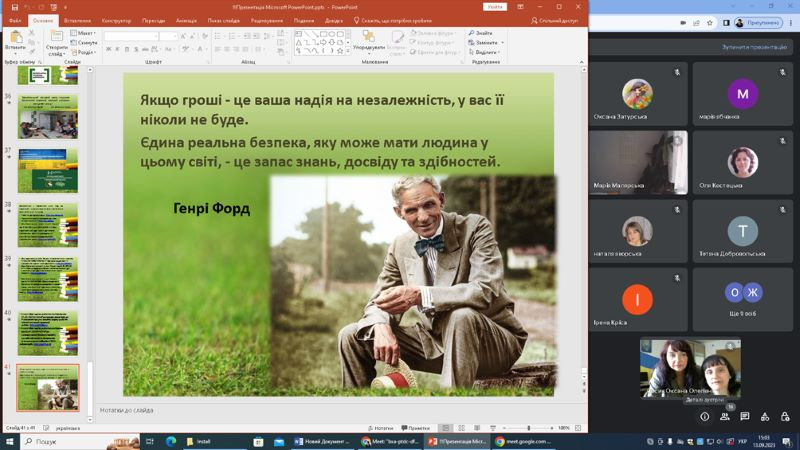800x450 pixels.
Task: Click Find (Знайти) in Editing group
Action: 481,33
